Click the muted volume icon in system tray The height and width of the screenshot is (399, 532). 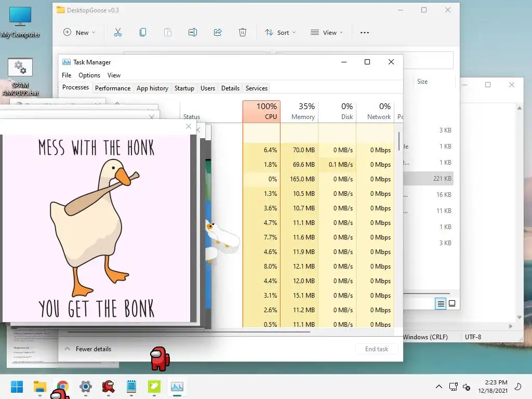[467, 387]
